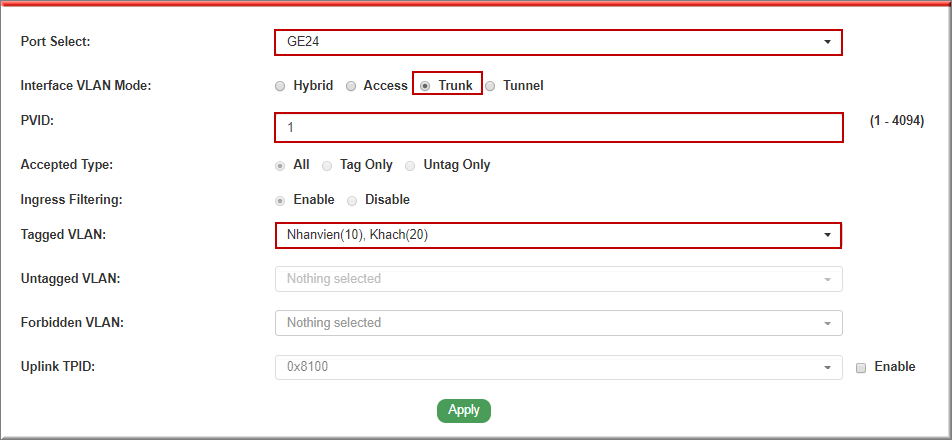Image resolution: width=952 pixels, height=440 pixels.
Task: Click the PVID input field
Action: point(557,128)
